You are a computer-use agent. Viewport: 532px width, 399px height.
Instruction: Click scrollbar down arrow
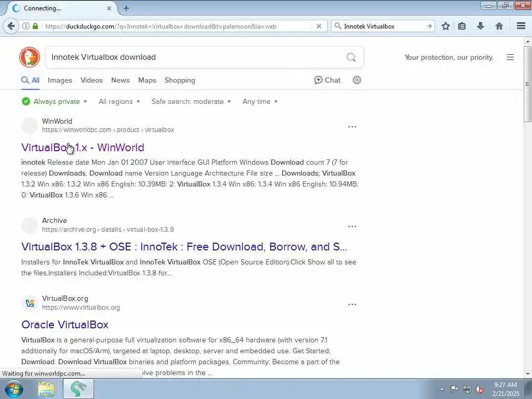pyautogui.click(x=527, y=374)
